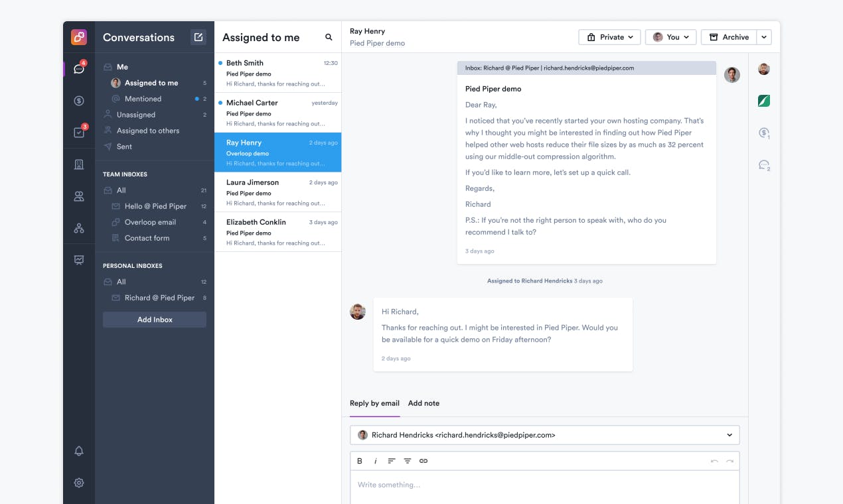Open the tasks checkbox icon with badge
Viewport: 843px width, 504px height.
(79, 132)
